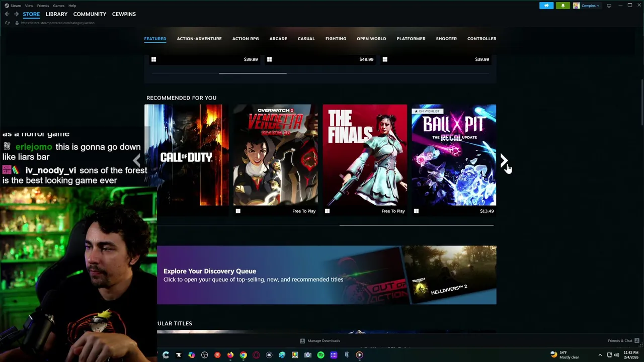644x362 pixels.
Task: Open the CEWPINS profile section
Action: coord(124,14)
